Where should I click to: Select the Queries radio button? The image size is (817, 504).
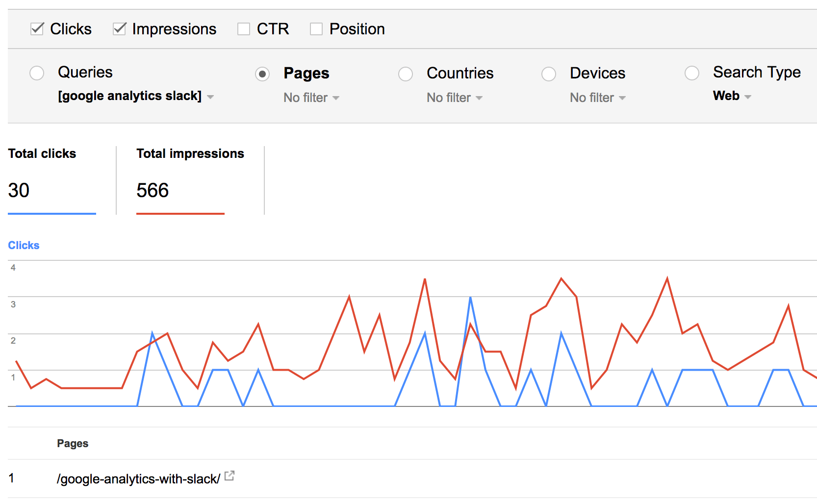tap(37, 73)
